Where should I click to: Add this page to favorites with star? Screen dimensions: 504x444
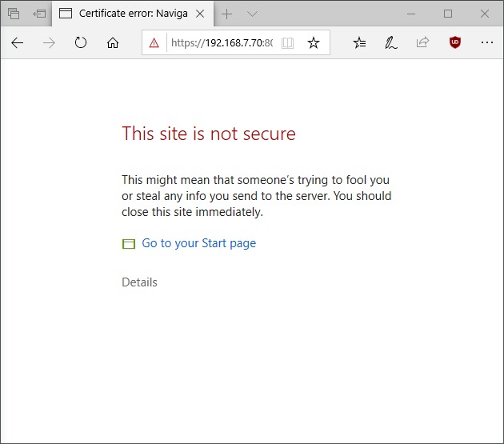(x=314, y=43)
